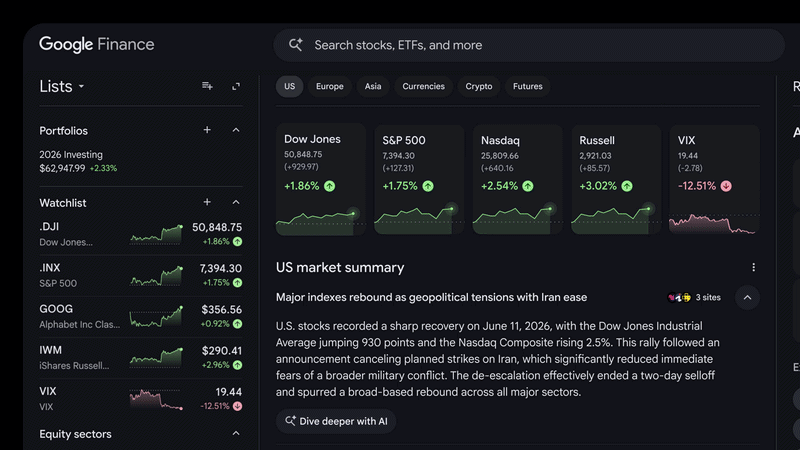
Task: Click the iShares Russell... label
Action: 74,366
